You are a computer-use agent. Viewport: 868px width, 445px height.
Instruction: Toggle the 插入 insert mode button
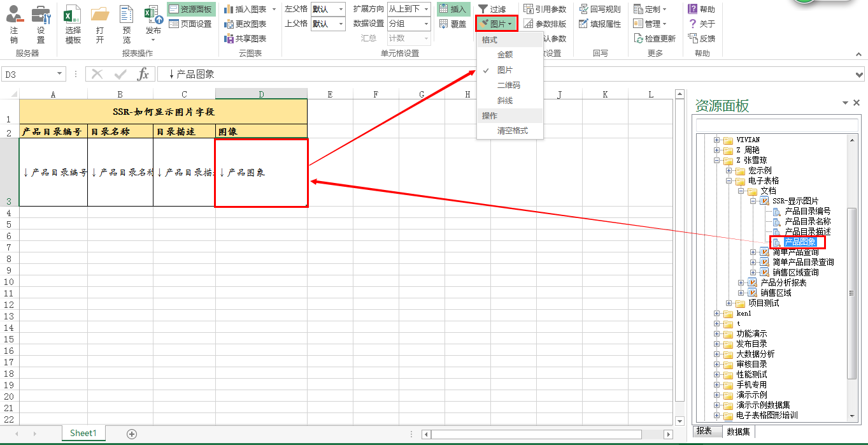coord(453,9)
